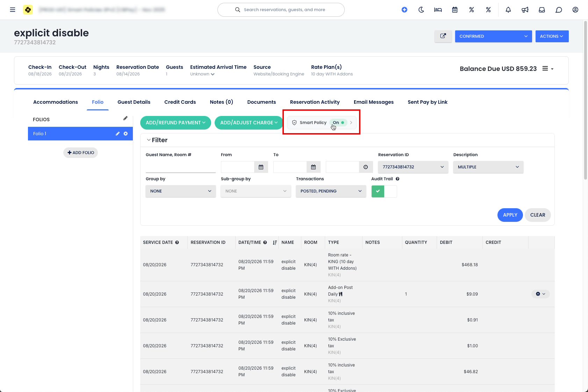Open the From date calendar picker icon
The width and height of the screenshot is (588, 392).
click(261, 167)
